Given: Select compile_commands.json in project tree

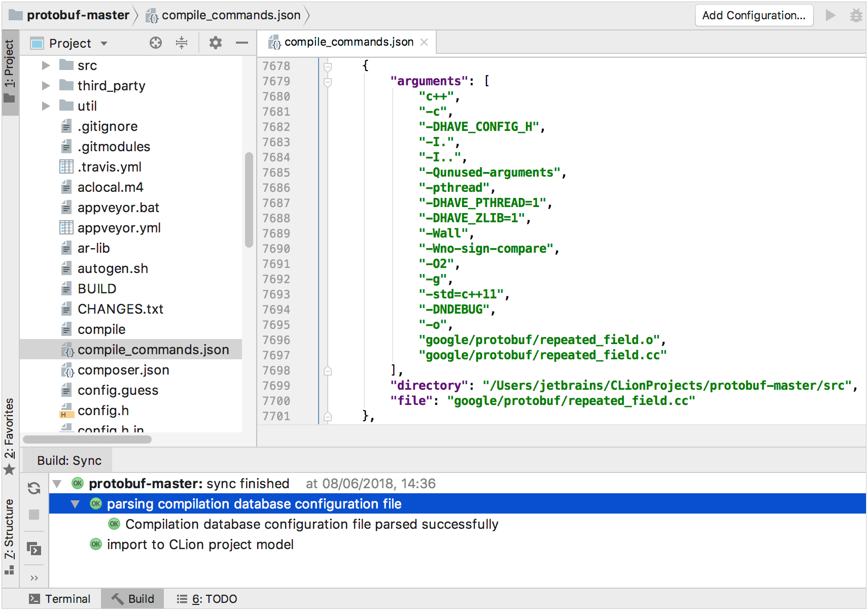Looking at the screenshot, I should click(131, 350).
